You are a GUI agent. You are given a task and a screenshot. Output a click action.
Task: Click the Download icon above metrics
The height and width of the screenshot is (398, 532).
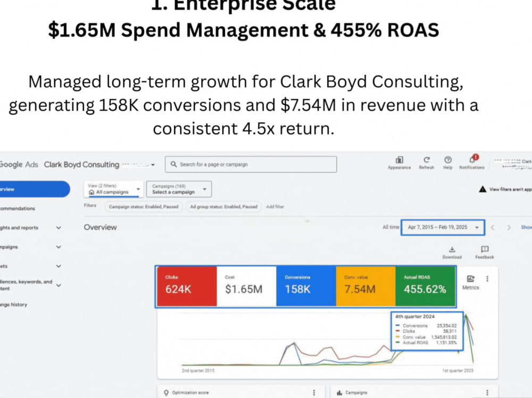(452, 250)
